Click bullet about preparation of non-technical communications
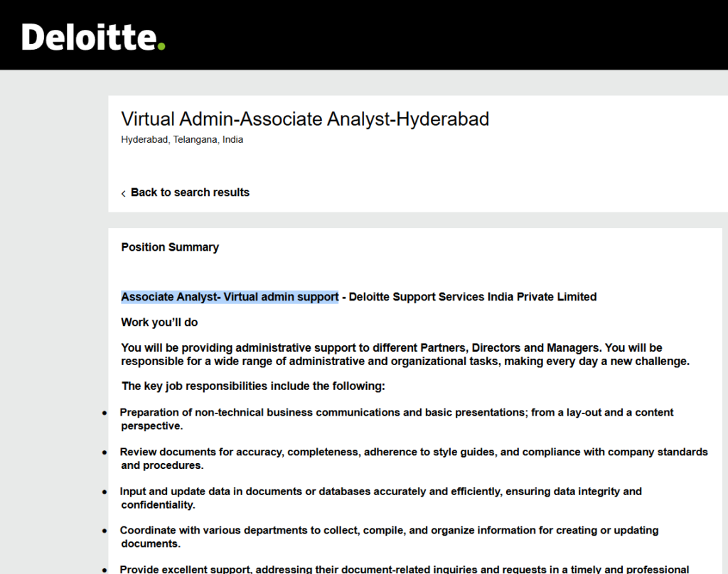This screenshot has width=728, height=574. pyautogui.click(x=397, y=419)
